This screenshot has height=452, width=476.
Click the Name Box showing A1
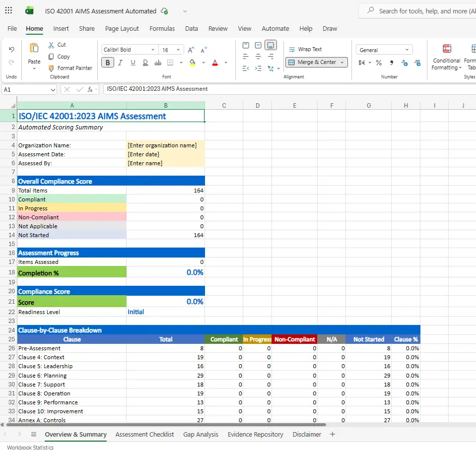point(25,89)
